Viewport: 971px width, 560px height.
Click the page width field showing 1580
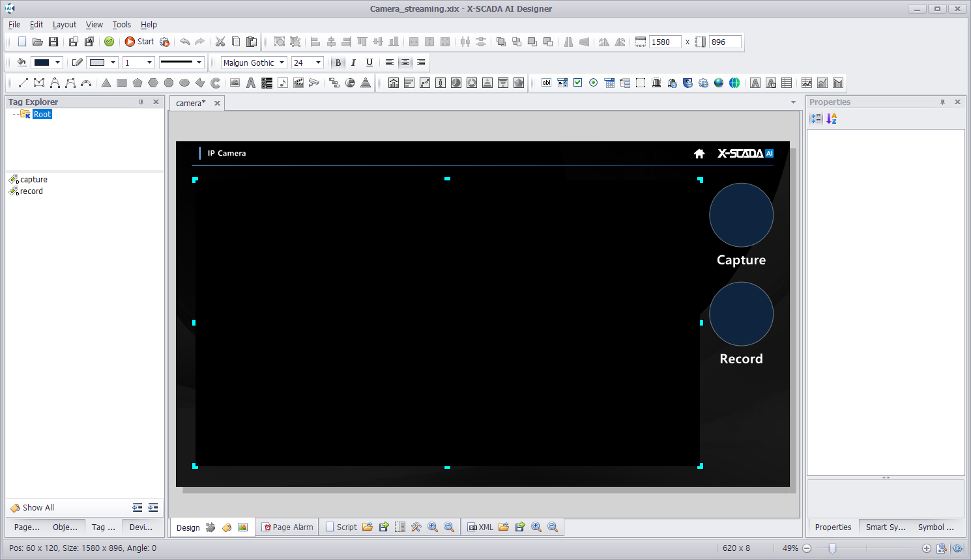tap(665, 42)
